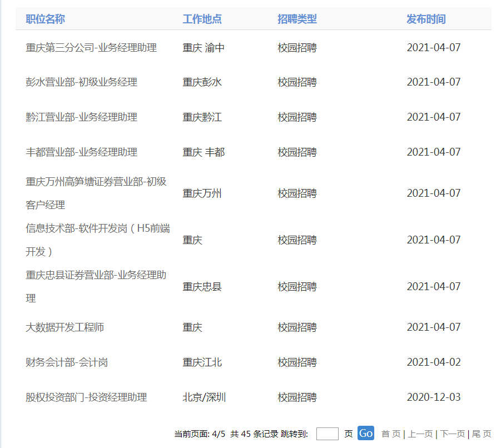Open the 丰都营业部-业务经理助理 job link

pos(81,152)
